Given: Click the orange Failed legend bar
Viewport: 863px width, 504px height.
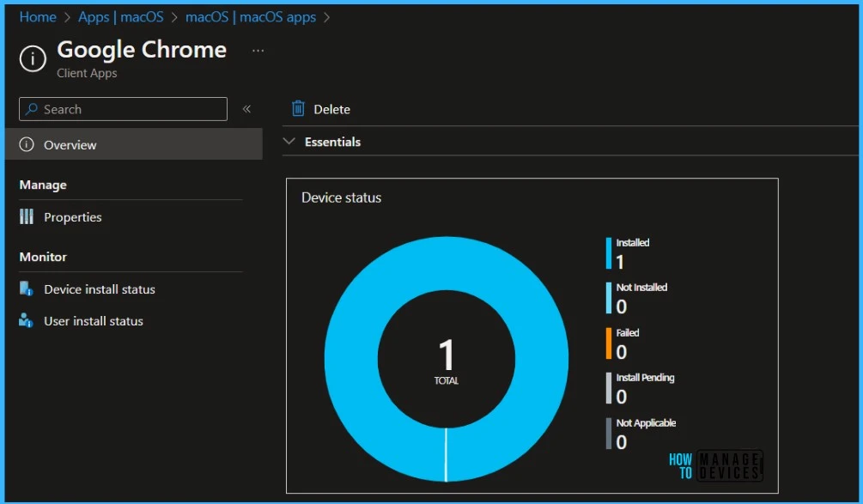Looking at the screenshot, I should pos(609,343).
